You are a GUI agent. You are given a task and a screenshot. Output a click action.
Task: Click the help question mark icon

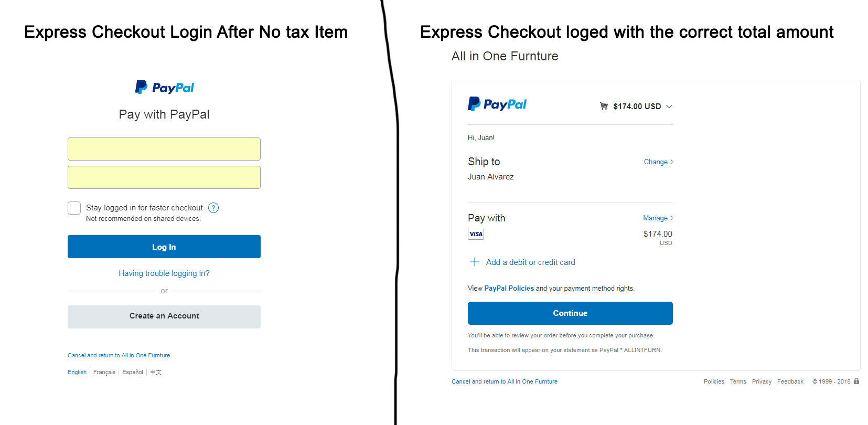[213, 208]
